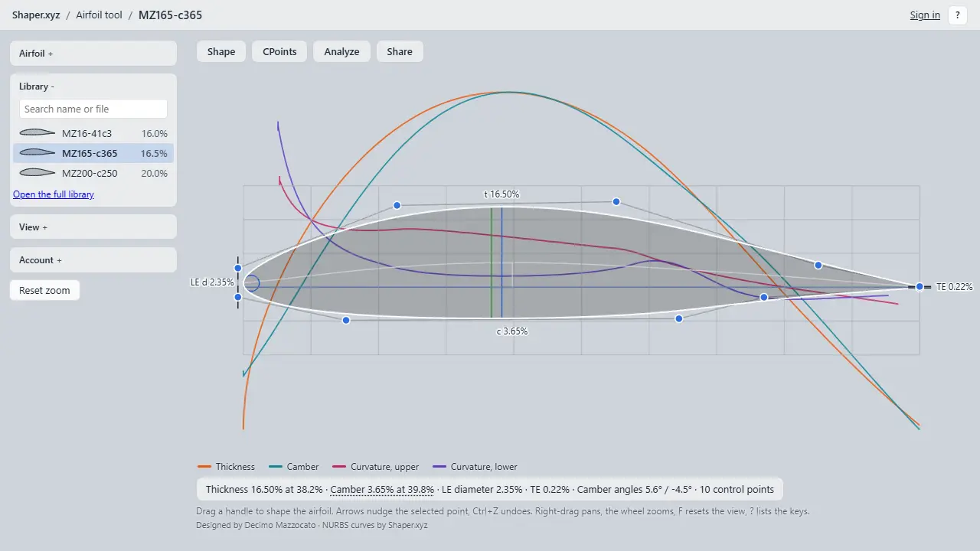Go to Shaper.xyz home breadcrumb
980x551 pixels.
coord(36,15)
